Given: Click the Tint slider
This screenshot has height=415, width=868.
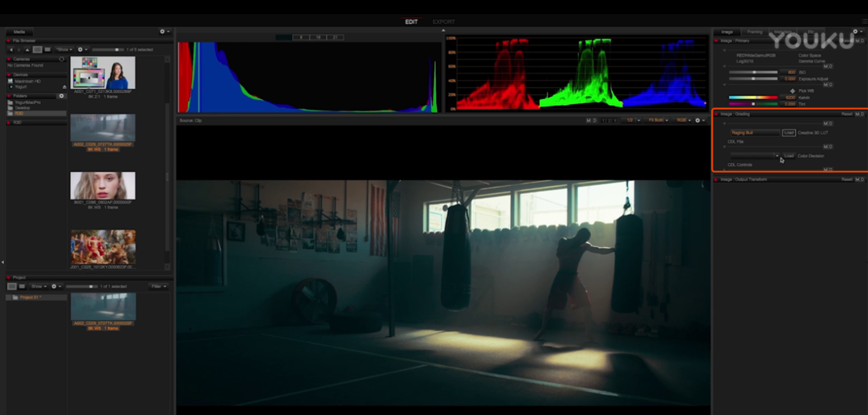Looking at the screenshot, I should point(753,104).
